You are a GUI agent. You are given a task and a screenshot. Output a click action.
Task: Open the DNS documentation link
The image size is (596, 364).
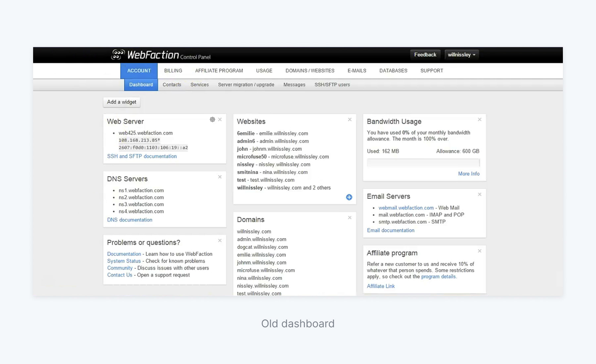point(129,220)
